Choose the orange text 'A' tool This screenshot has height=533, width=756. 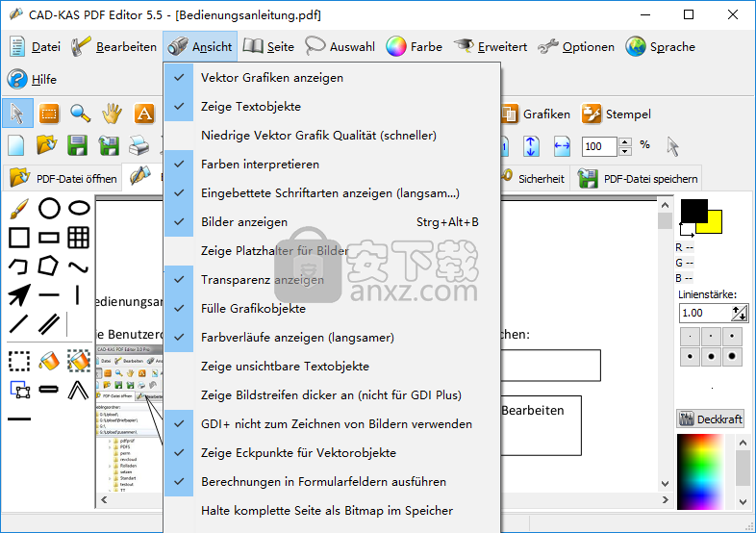[x=143, y=114]
